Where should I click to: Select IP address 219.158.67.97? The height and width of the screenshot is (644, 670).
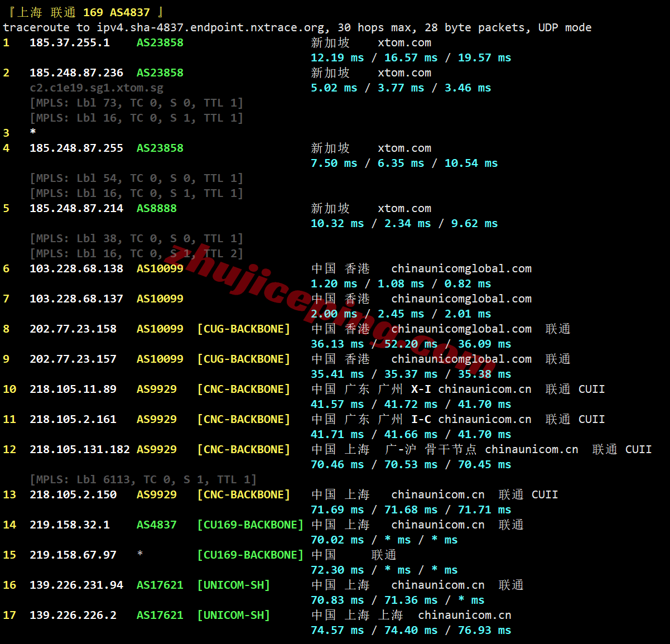click(73, 555)
